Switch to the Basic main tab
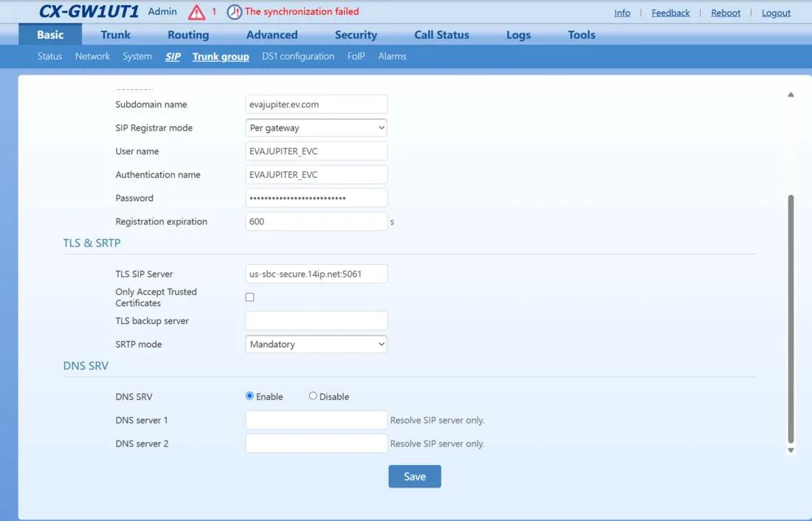This screenshot has width=812, height=521. [50, 35]
